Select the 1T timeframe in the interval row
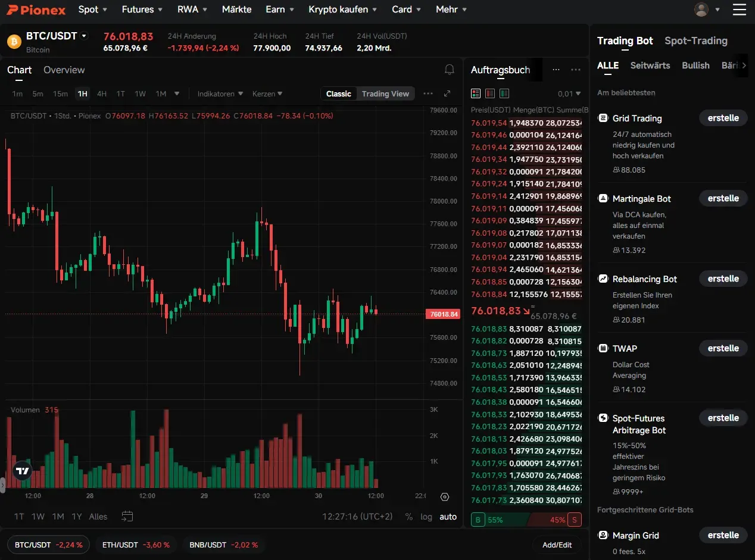The width and height of the screenshot is (755, 560). point(121,93)
